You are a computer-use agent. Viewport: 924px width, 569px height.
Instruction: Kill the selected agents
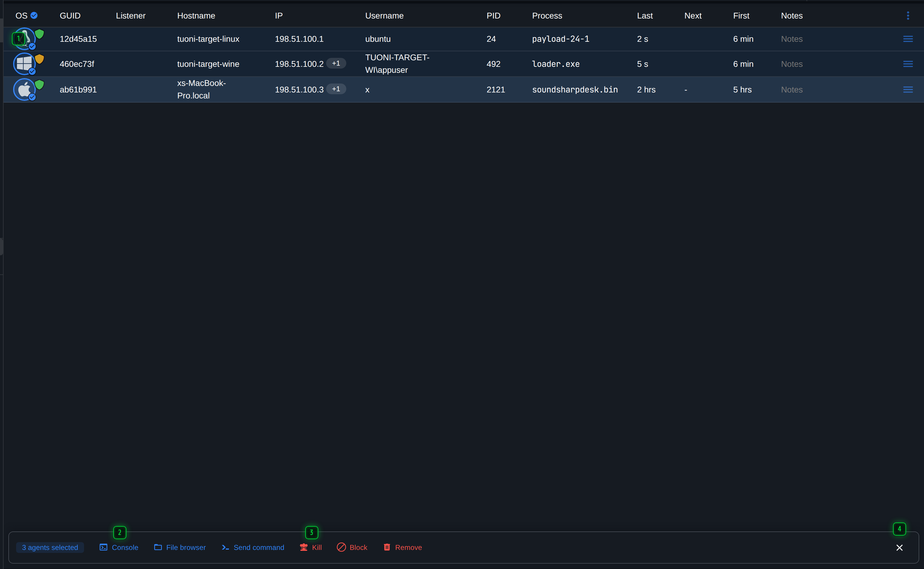pos(311,547)
